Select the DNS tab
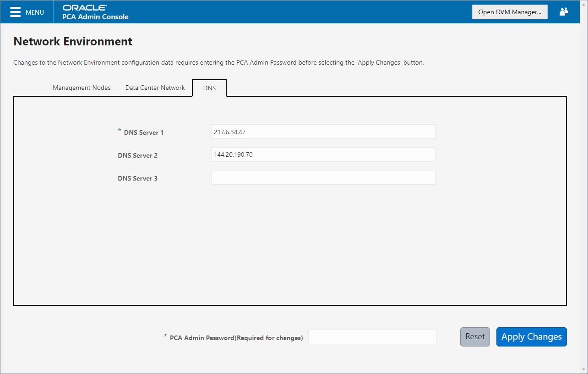The image size is (588, 374). click(209, 88)
